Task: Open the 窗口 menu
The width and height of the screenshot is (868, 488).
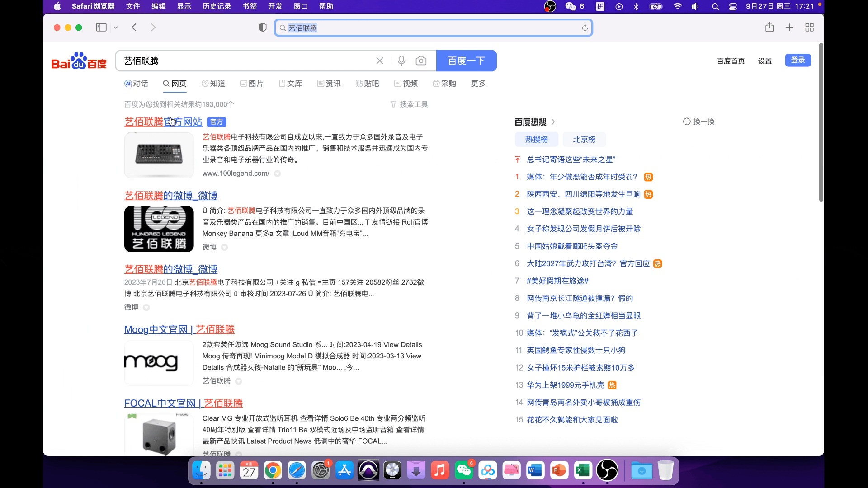Action: (301, 6)
